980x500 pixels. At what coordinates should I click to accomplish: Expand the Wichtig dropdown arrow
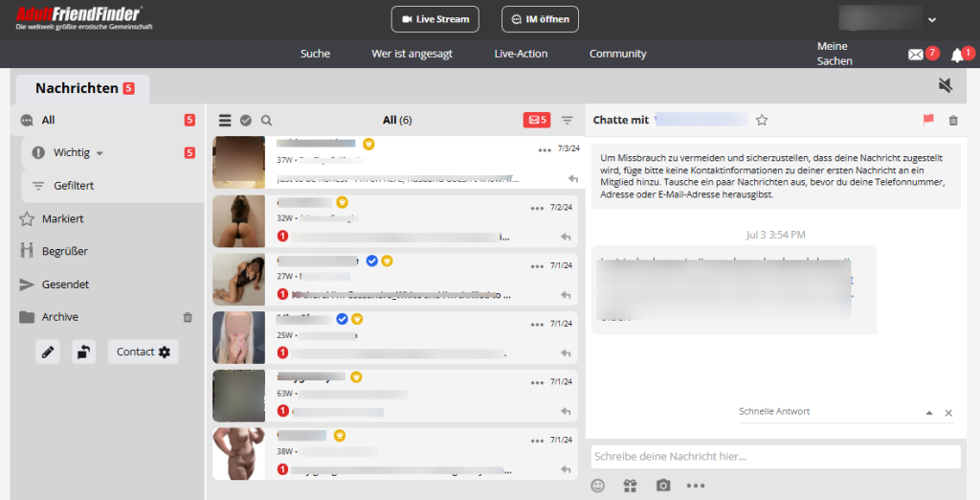(x=100, y=153)
